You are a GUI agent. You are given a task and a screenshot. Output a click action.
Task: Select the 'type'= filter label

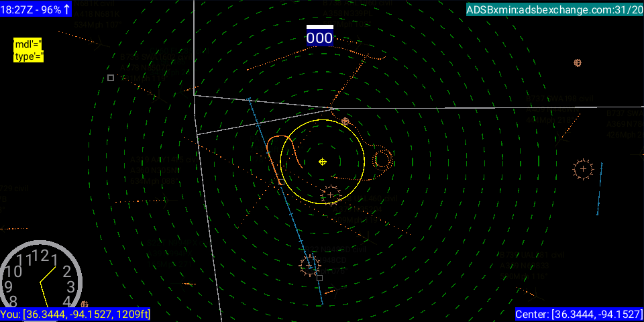coord(28,56)
